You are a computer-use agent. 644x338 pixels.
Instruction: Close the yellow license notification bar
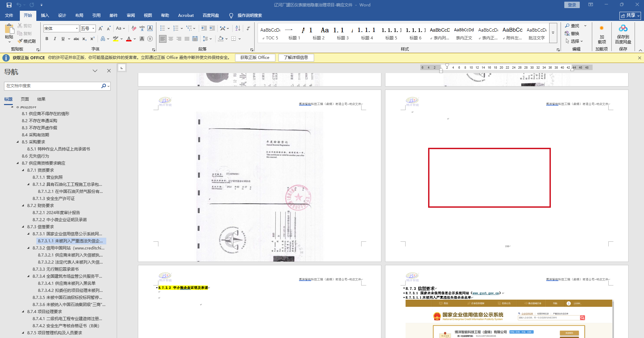click(639, 58)
